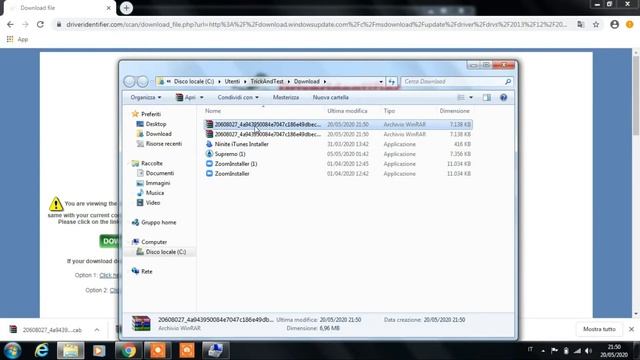Expand Apri button dropdown arrow
Viewport: 640px width, 360px height.
[x=202, y=98]
